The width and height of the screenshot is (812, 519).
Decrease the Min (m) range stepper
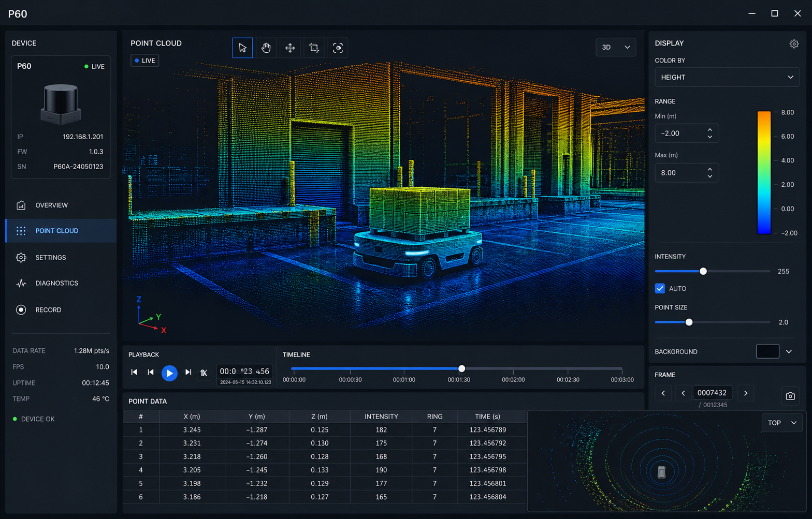710,137
